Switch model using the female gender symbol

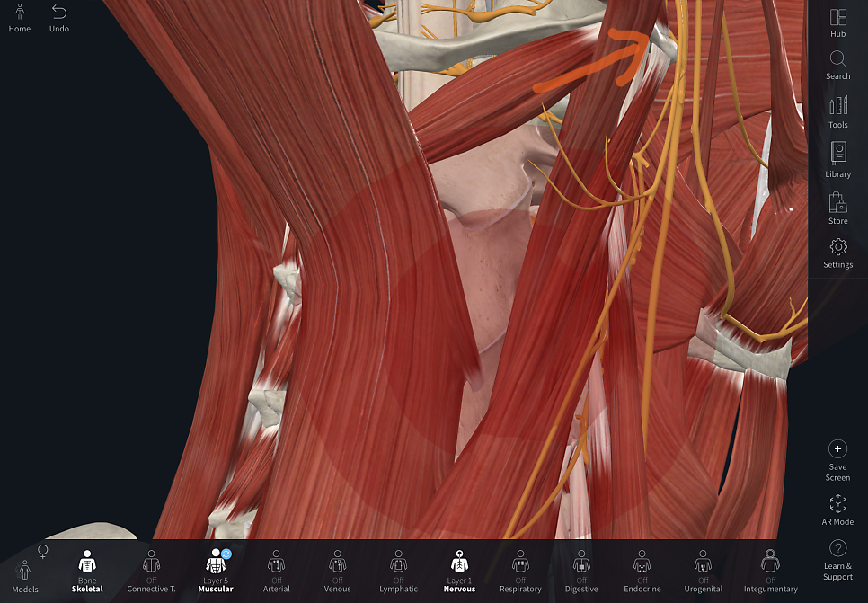coord(42,552)
